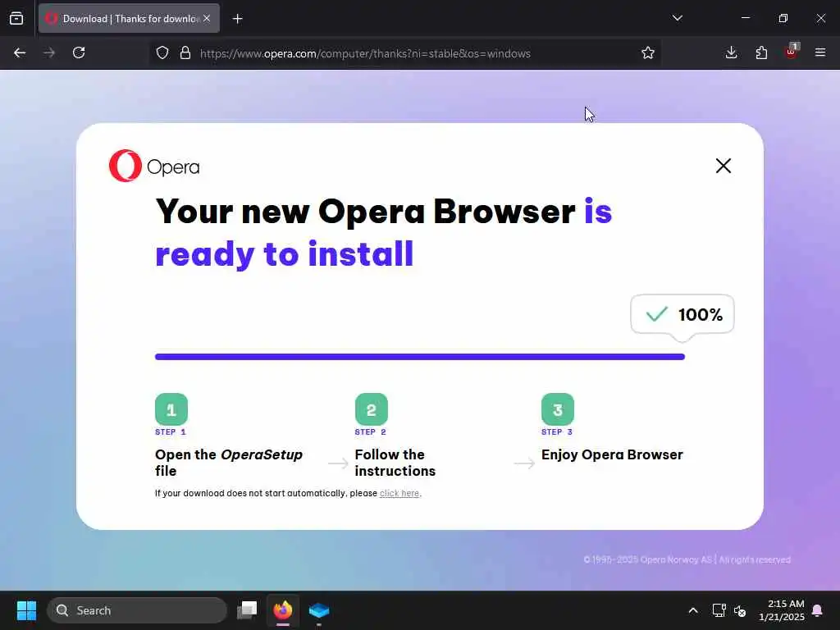The width and height of the screenshot is (840, 630).
Task: Click the purple download progress bar
Action: [420, 357]
